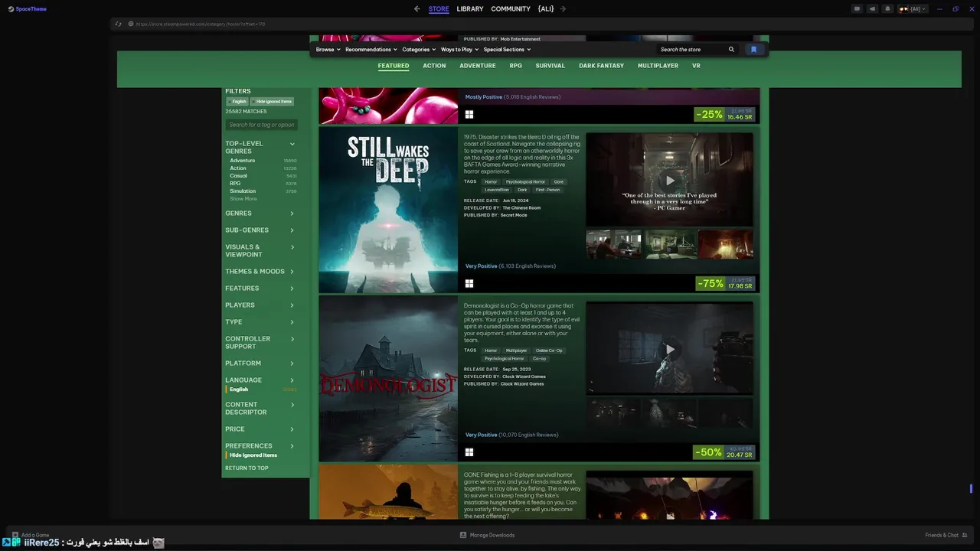Select the Multiplayer category tab
This screenshot has width=980, height=551.
click(658, 66)
